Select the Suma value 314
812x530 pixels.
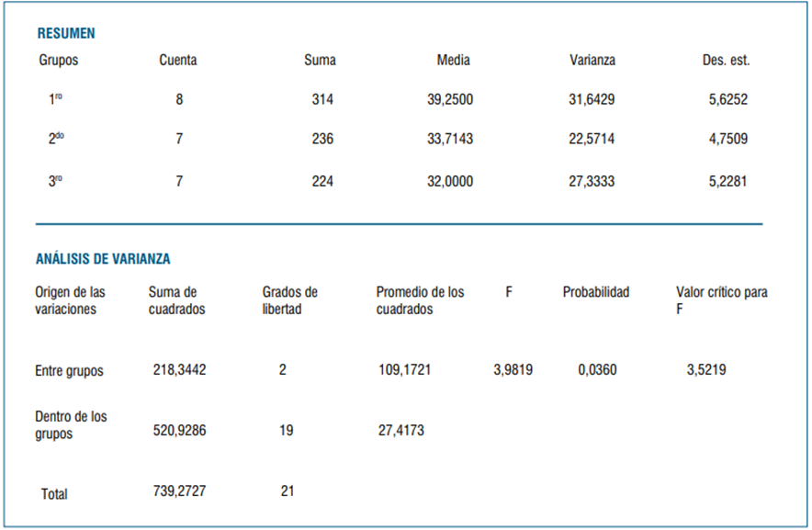pyautogui.click(x=322, y=99)
